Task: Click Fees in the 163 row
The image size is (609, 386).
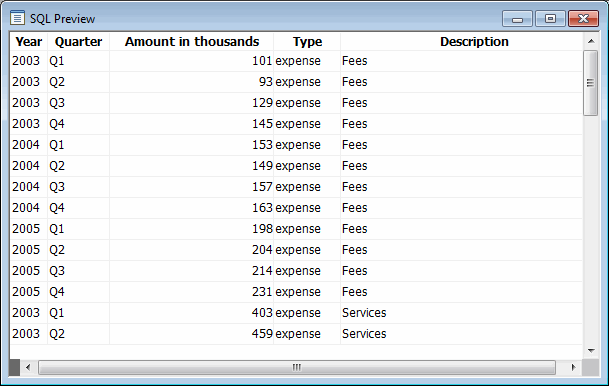Action: pyautogui.click(x=355, y=208)
